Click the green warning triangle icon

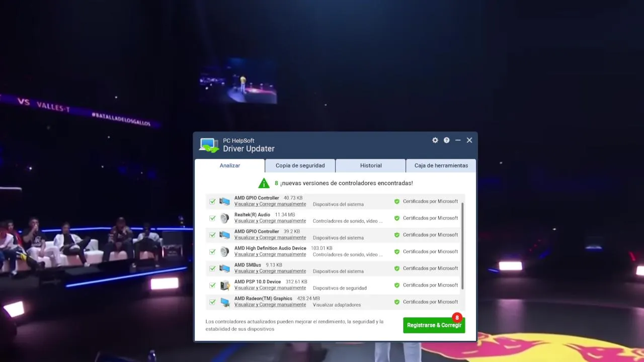[x=264, y=183]
